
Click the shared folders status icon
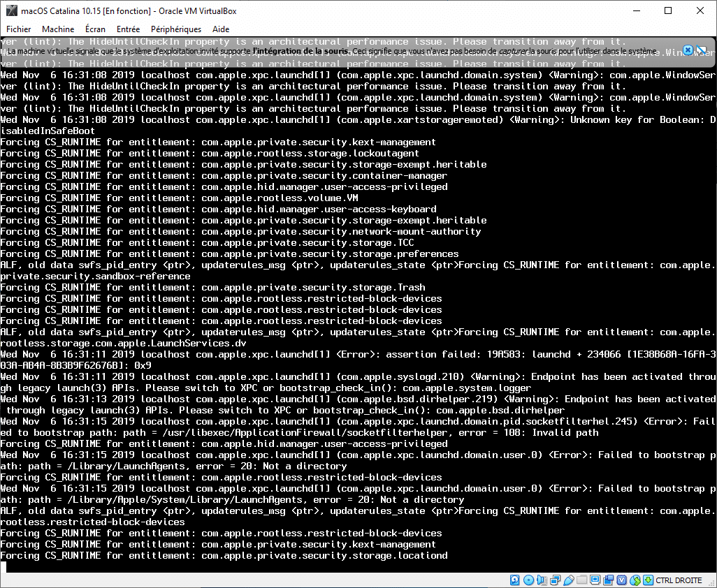click(581, 580)
